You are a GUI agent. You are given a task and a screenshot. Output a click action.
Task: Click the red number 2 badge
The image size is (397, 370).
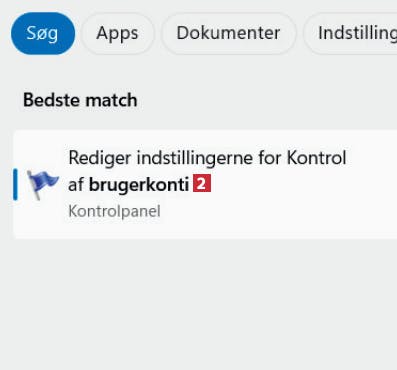(202, 183)
